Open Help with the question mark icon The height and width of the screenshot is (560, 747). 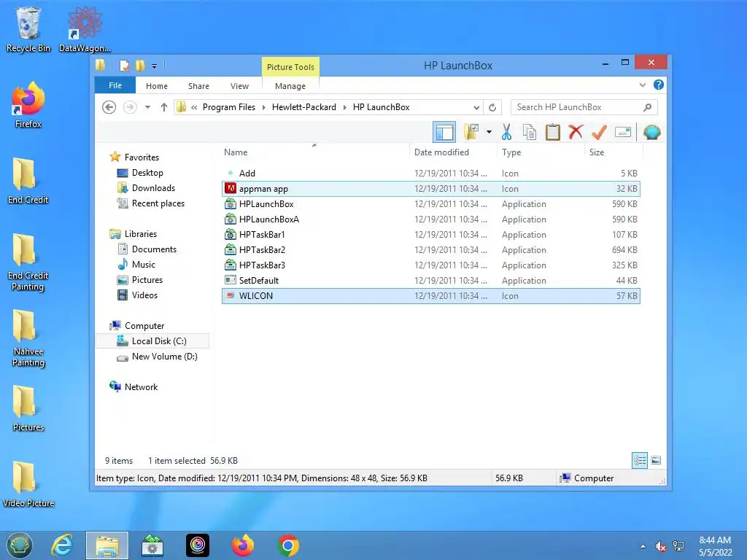(659, 85)
